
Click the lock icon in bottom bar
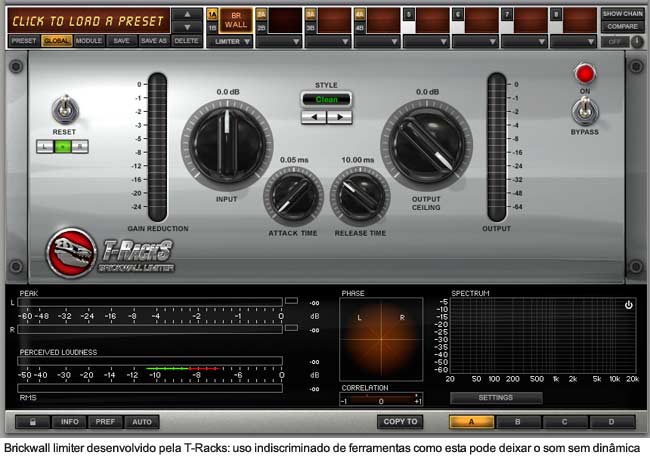[x=32, y=422]
